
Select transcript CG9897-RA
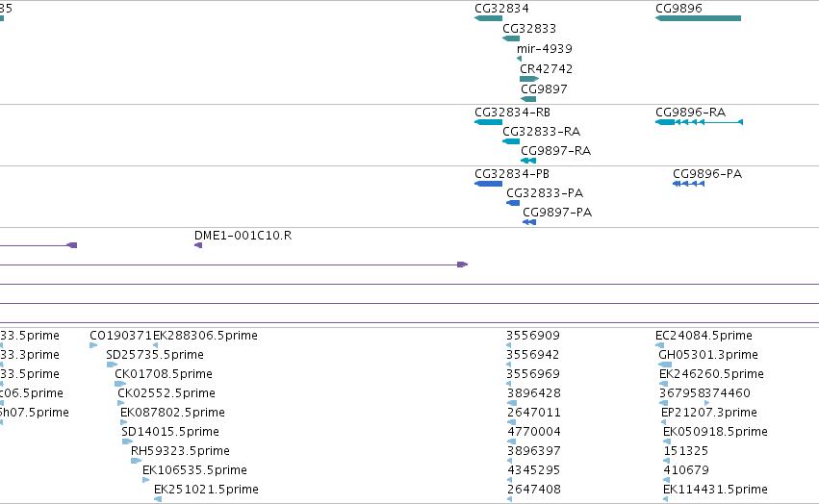555,151
